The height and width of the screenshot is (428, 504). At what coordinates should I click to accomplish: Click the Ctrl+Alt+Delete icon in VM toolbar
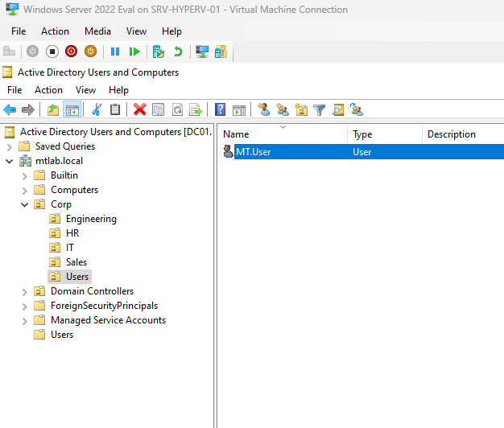(x=9, y=51)
